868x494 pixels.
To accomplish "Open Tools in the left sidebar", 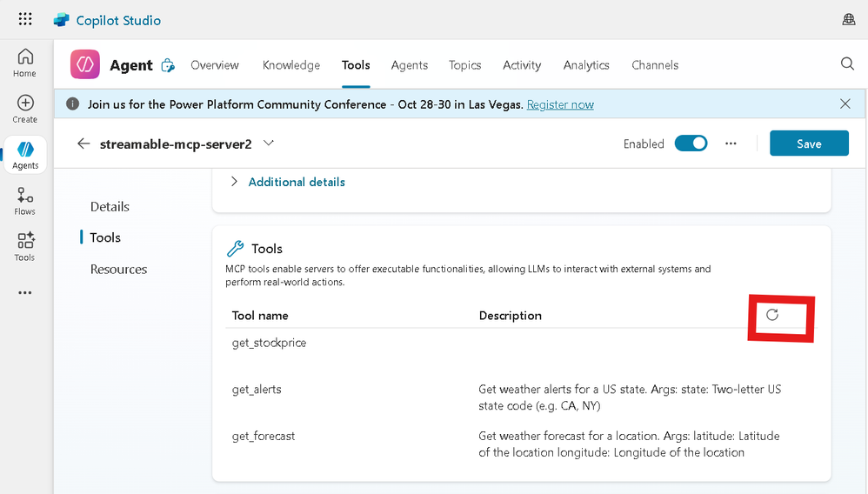I will [x=25, y=246].
